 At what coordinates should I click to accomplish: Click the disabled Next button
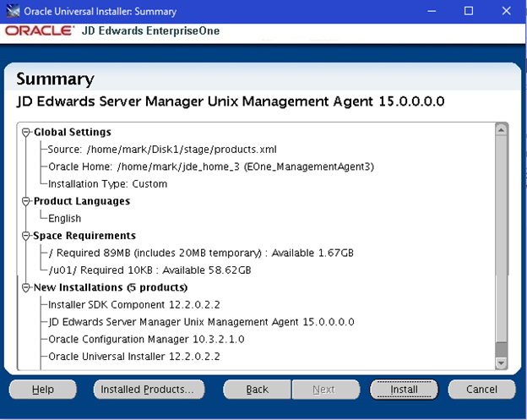click(x=326, y=390)
